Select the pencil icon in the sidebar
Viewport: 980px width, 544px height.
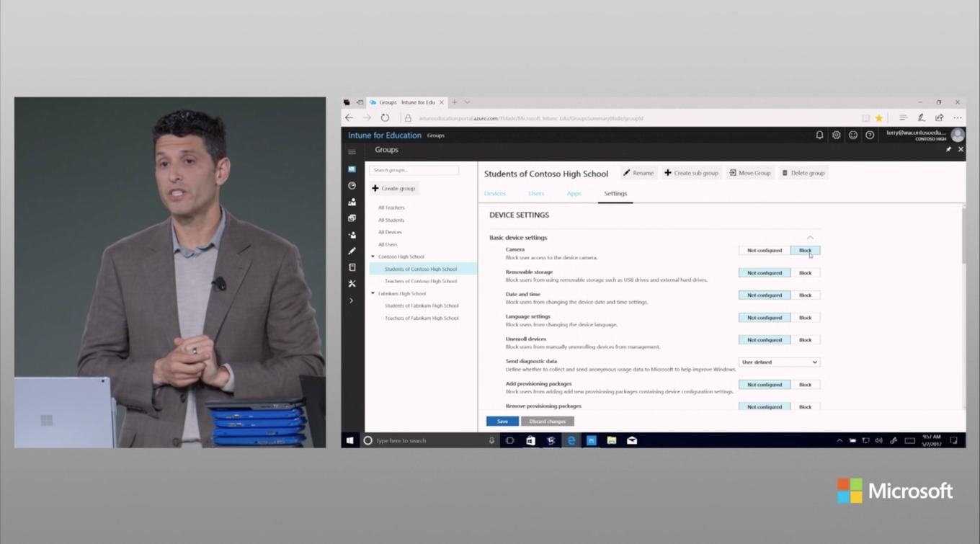[x=352, y=251]
